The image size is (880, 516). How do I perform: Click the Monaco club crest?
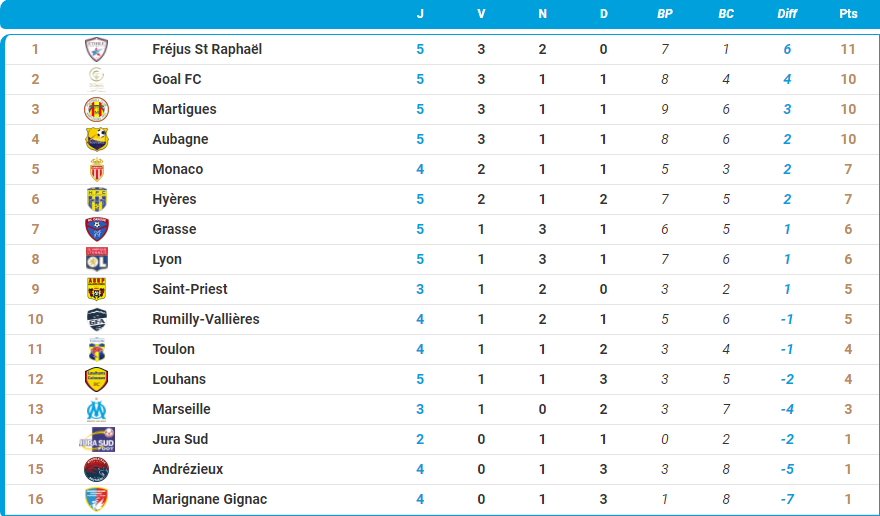point(96,169)
